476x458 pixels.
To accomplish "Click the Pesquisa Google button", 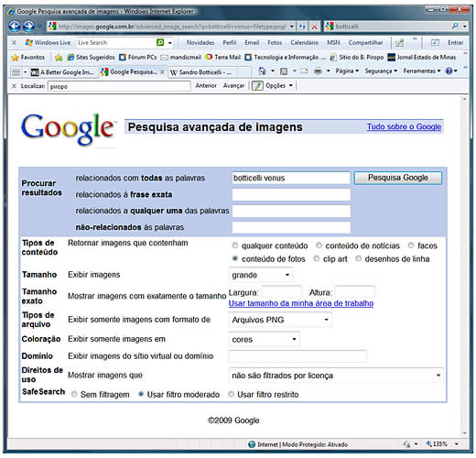I will tap(398, 178).
